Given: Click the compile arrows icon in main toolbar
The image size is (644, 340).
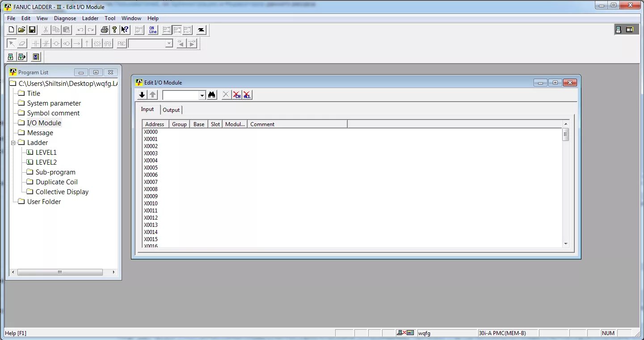Looking at the screenshot, I should coord(202,30).
